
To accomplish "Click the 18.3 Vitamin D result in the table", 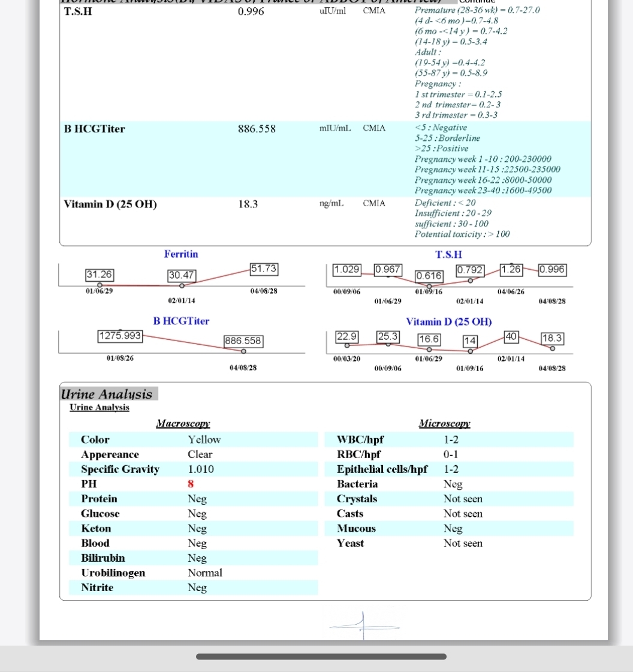I will tap(248, 204).
